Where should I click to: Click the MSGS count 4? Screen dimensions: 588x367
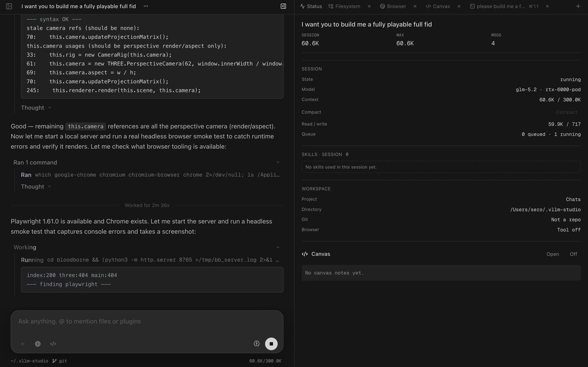pos(493,44)
